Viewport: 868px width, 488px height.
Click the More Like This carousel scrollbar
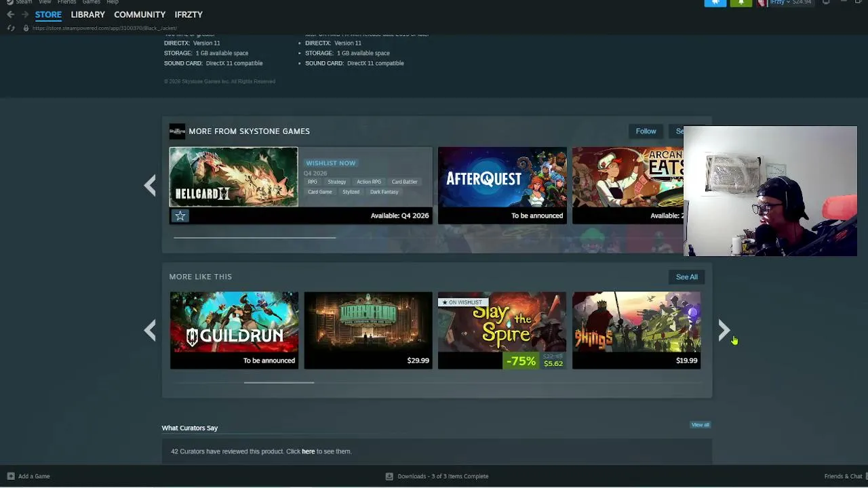coord(279,382)
